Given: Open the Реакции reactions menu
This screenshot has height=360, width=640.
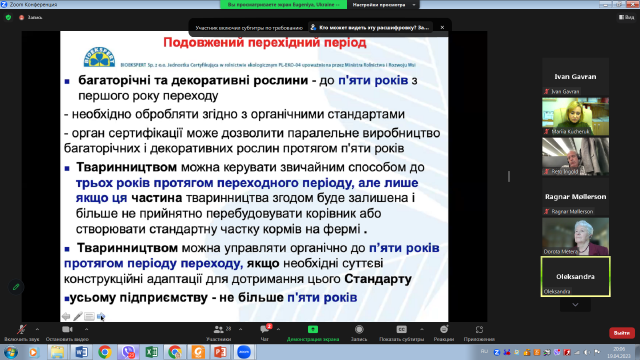Looking at the screenshot, I should (x=444, y=333).
